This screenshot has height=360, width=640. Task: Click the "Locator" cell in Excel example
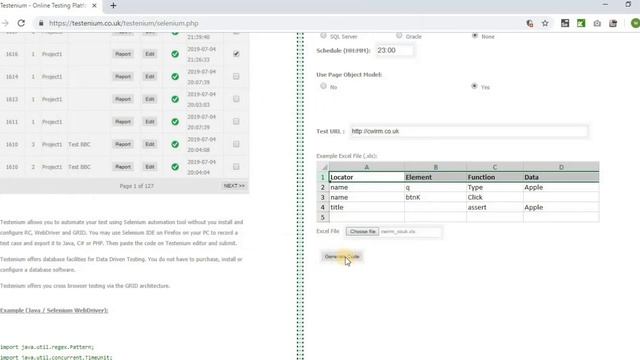(367, 177)
